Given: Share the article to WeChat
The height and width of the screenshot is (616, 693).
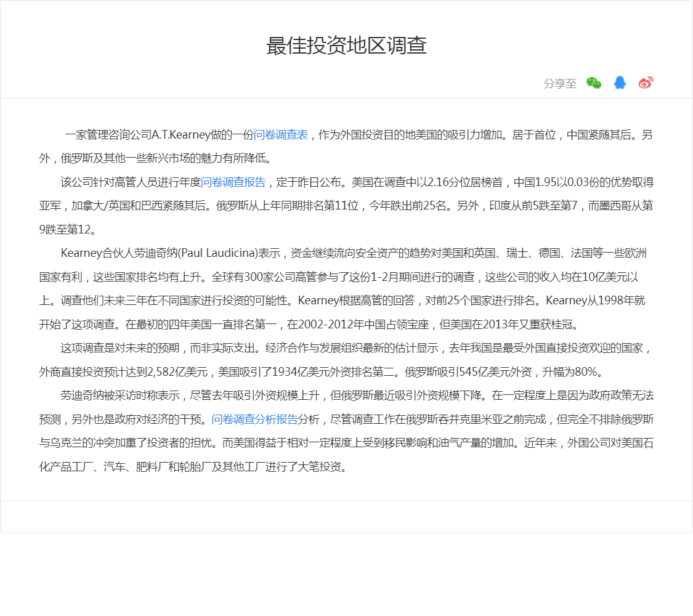Looking at the screenshot, I should click(x=594, y=83).
